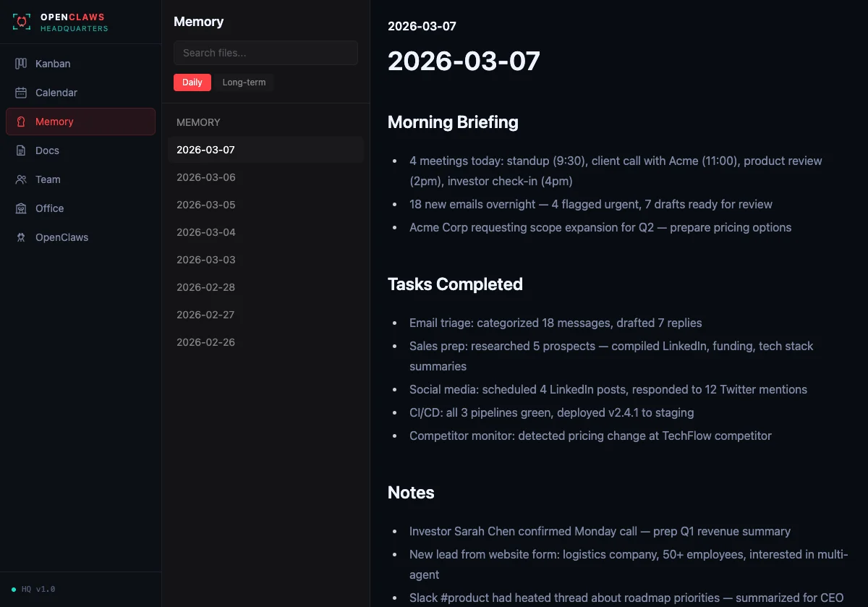Viewport: 868px width, 607px height.
Task: Click the Calendar icon in sidebar
Action: click(x=21, y=93)
